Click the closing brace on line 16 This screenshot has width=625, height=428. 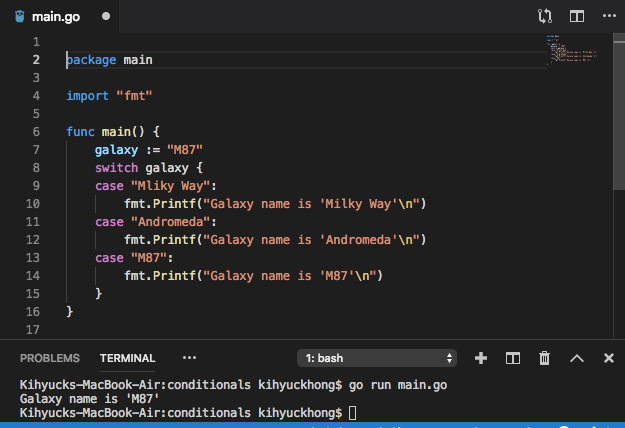click(x=70, y=312)
